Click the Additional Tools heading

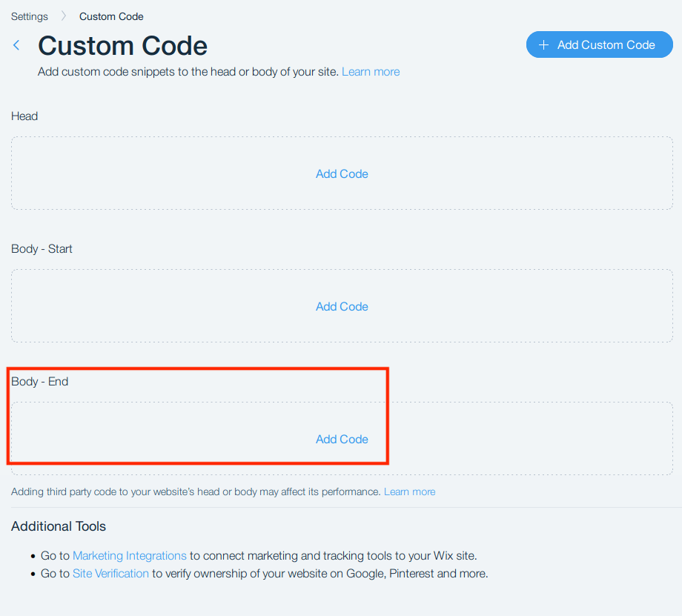point(59,526)
